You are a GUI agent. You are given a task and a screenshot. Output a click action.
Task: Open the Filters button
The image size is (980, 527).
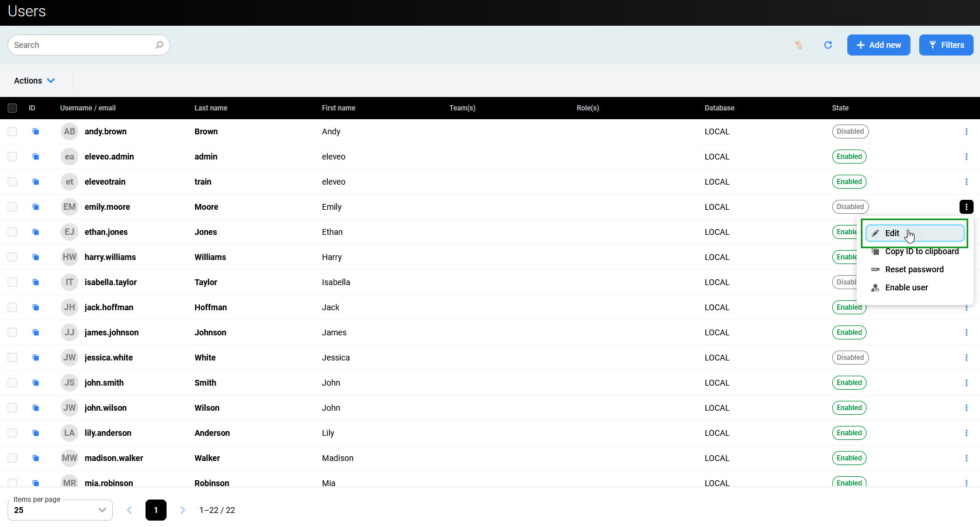click(946, 45)
